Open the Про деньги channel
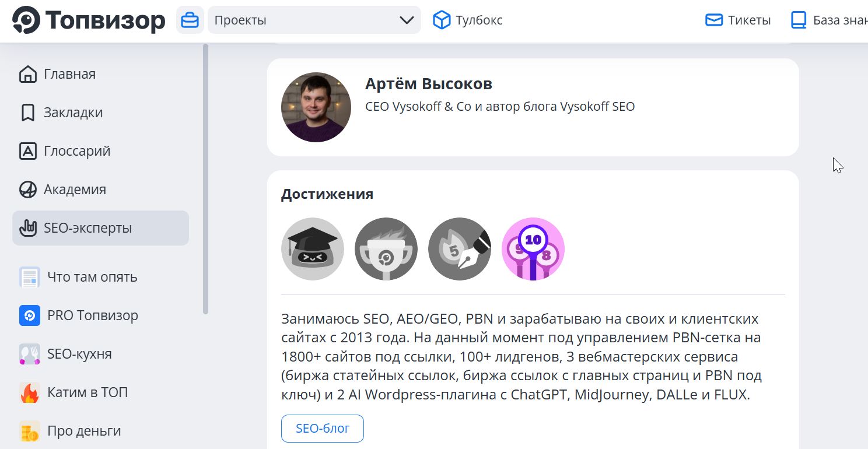 [x=100, y=431]
